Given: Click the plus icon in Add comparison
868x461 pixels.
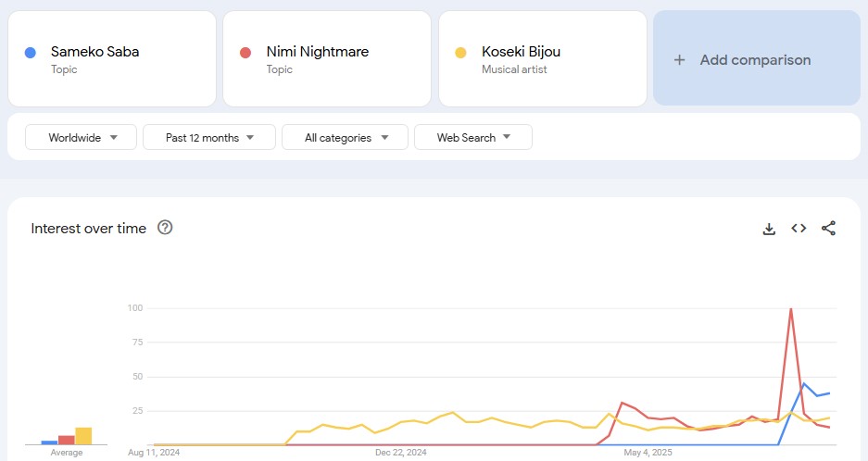Looking at the screenshot, I should [679, 60].
